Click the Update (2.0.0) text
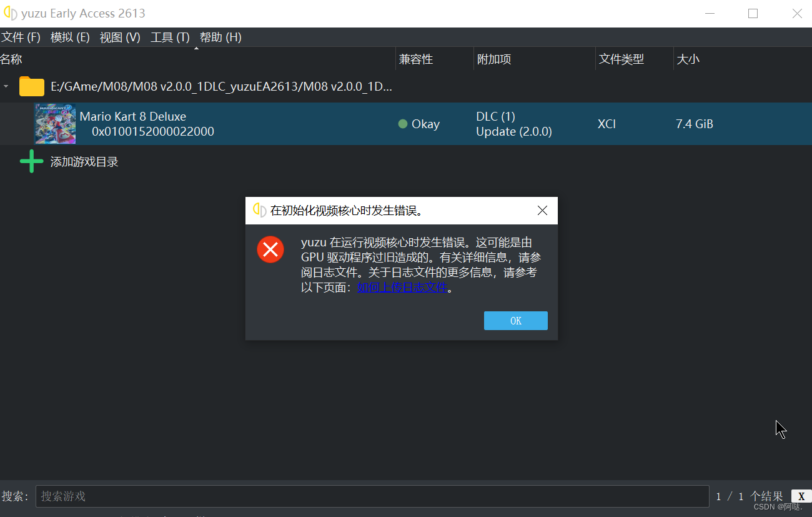This screenshot has height=517, width=812. 514,132
